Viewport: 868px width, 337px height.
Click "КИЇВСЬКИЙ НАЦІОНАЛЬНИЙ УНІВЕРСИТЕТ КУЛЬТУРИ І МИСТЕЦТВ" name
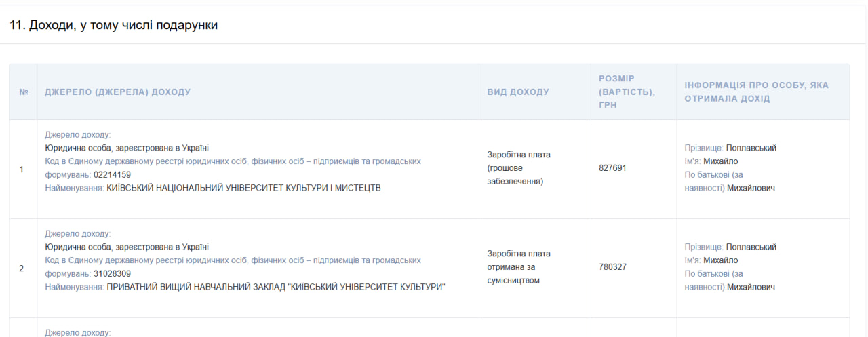(x=243, y=188)
